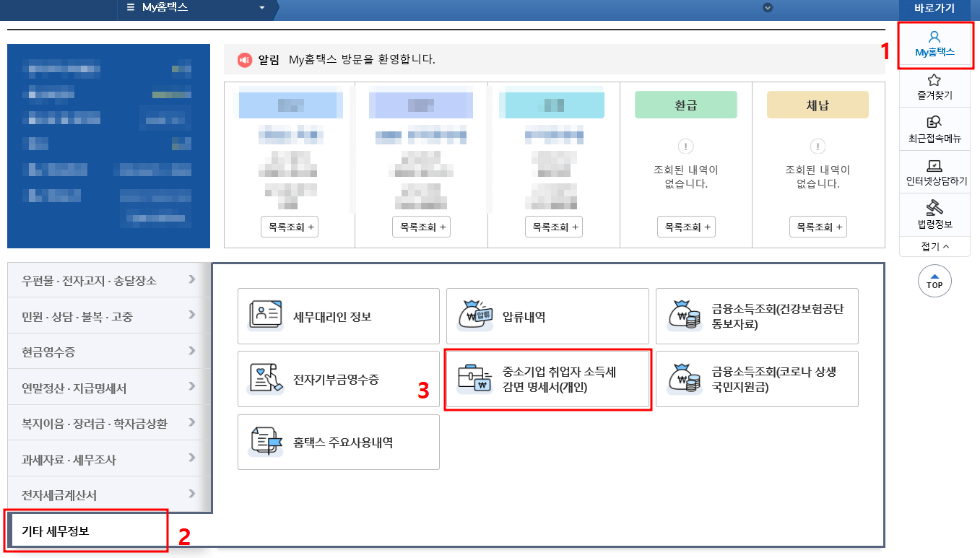Screen dimensions: 980x558
Task: Click the 알림 speaker icon
Action: click(x=245, y=59)
